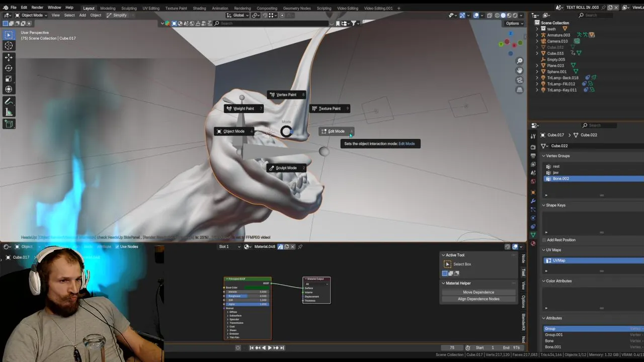Switch to material preview shading
The image size is (644, 362).
pyautogui.click(x=509, y=15)
